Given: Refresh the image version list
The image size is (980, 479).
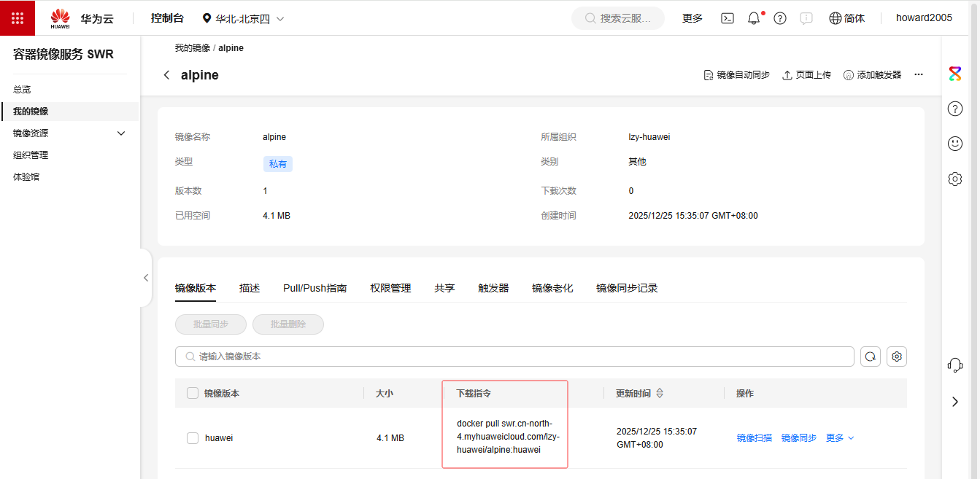Looking at the screenshot, I should [x=871, y=357].
